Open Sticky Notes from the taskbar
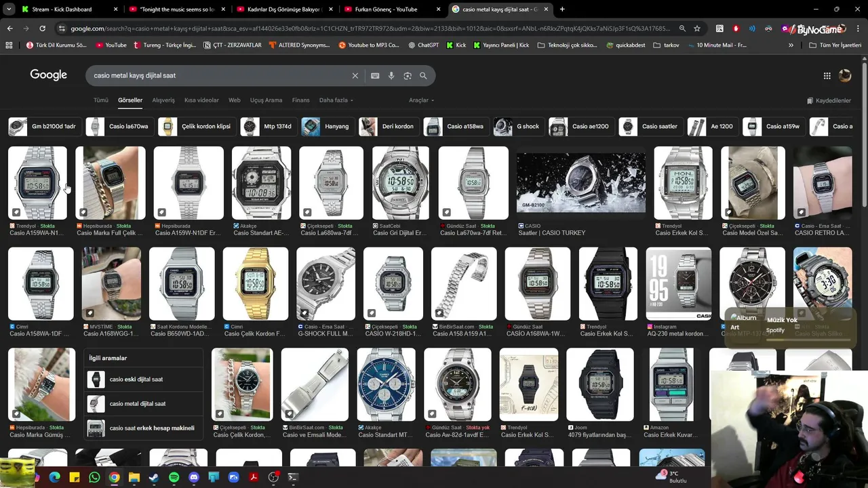Viewport: 868px width, 488px height. (x=75, y=477)
